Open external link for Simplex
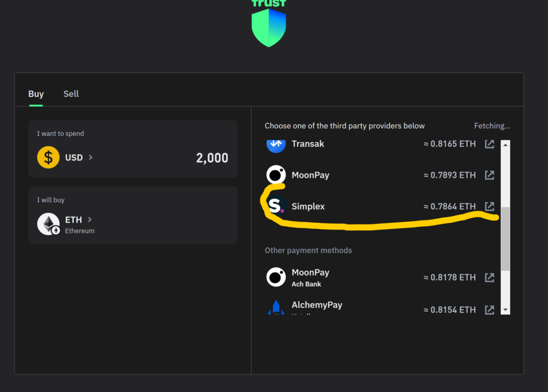 490,206
